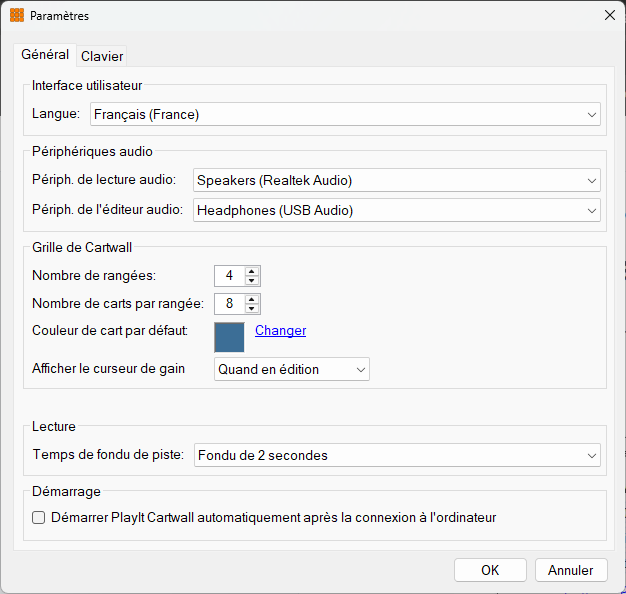The height and width of the screenshot is (594, 626).
Task: Decrease Nombre de carts par rangée
Action: [252, 309]
